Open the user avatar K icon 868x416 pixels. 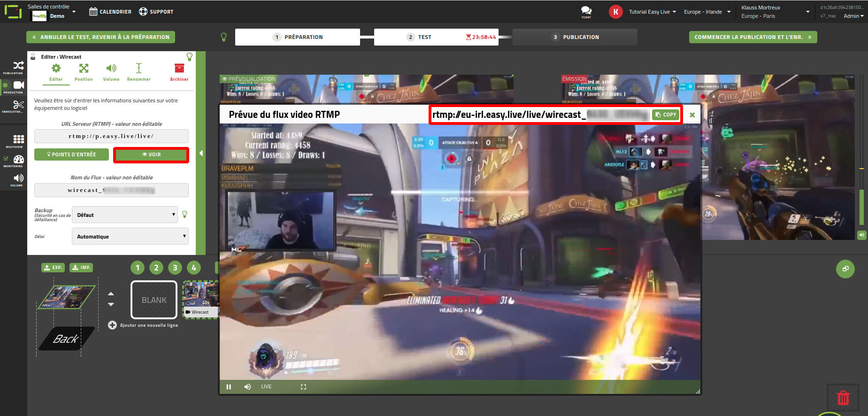point(616,12)
